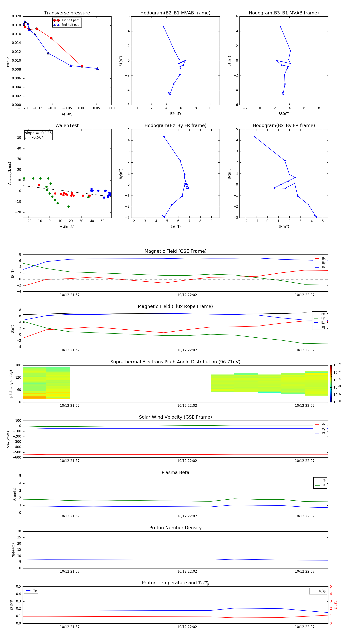
Task: Click the 'Magnetic Field (Flux Rope Frame)' title
Action: pyautogui.click(x=175, y=307)
